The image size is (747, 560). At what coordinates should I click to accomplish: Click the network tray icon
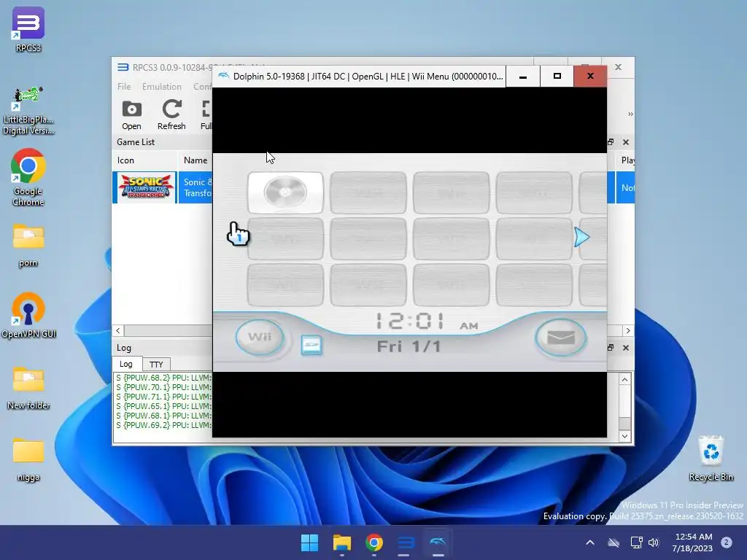coord(636,542)
